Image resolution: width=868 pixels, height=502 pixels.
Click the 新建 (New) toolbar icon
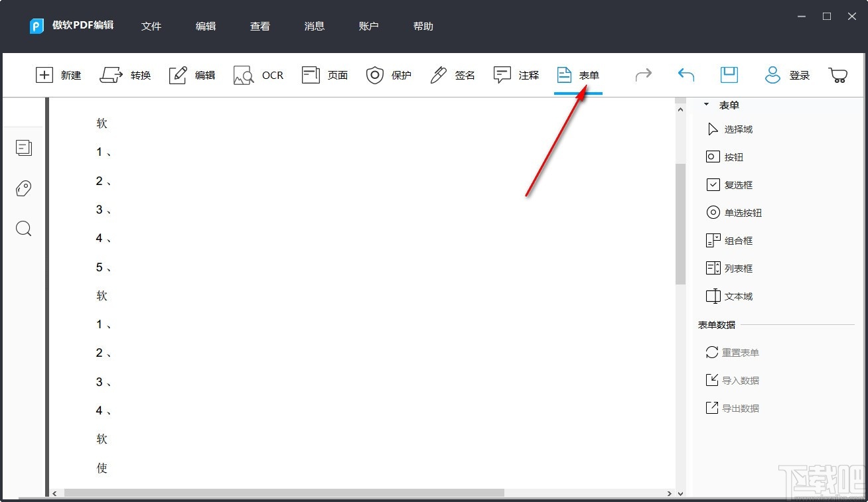pyautogui.click(x=44, y=75)
